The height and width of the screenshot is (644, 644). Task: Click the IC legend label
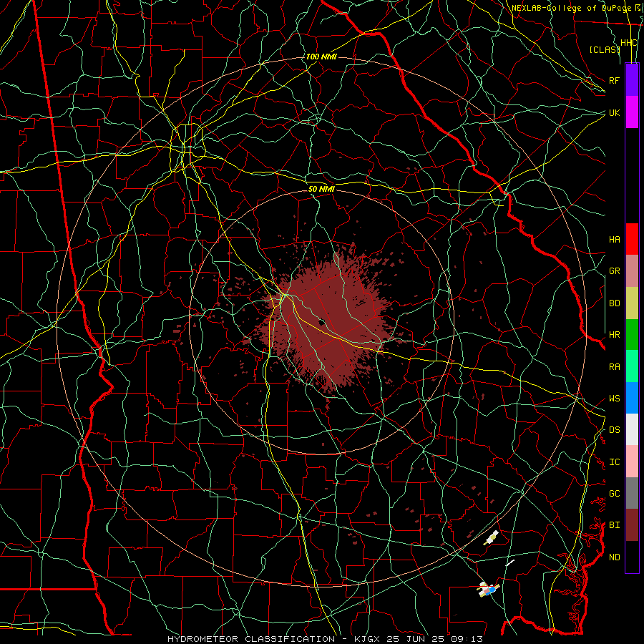(x=614, y=462)
